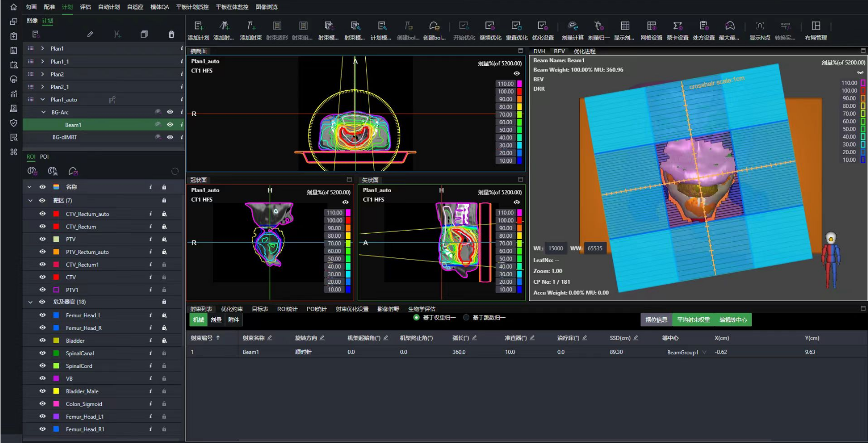This screenshot has height=443, width=868.
Task: Hide the Bladder ROI with its eye icon
Action: pos(43,341)
